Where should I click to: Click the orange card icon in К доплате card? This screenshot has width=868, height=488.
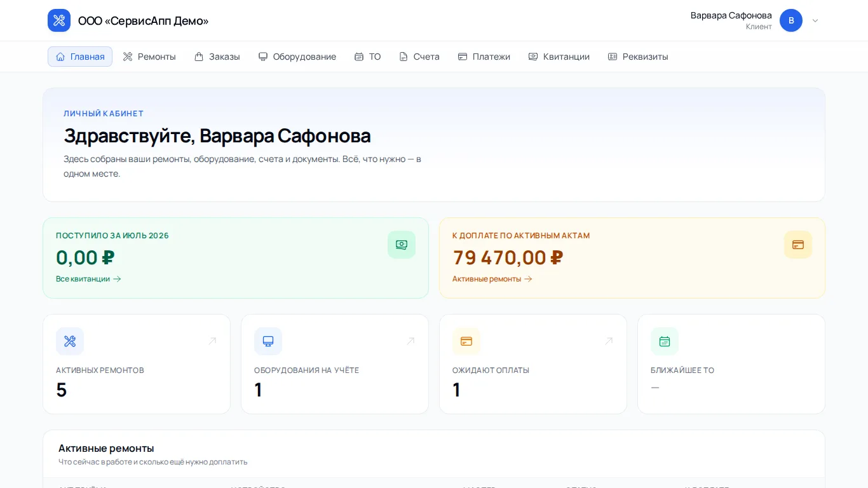(798, 245)
